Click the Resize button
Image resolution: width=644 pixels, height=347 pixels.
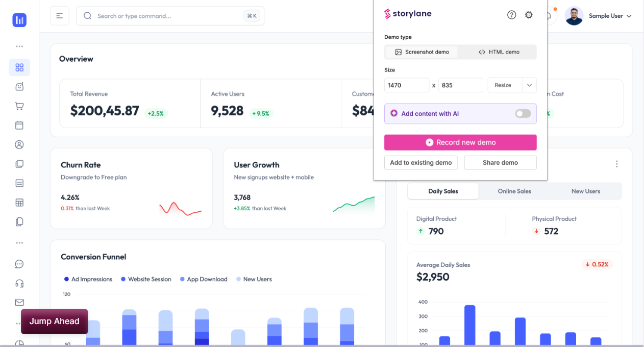tap(505, 85)
